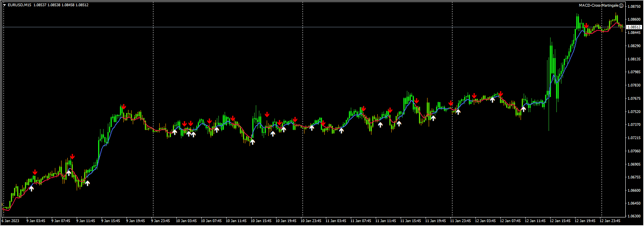Click the smiley face expert advisor icon
The image size is (644, 226).
[x=621, y=5]
